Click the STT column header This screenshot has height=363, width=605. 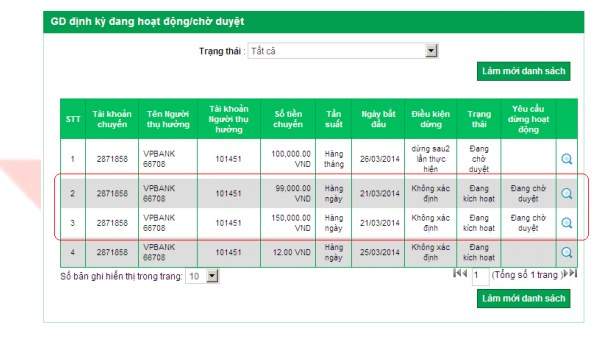pos(73,119)
